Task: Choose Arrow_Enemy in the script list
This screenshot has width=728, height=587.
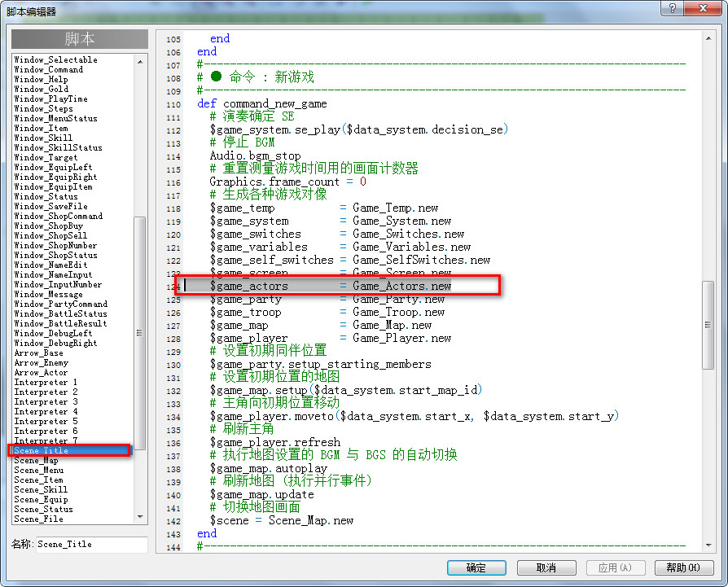Action: (42, 362)
